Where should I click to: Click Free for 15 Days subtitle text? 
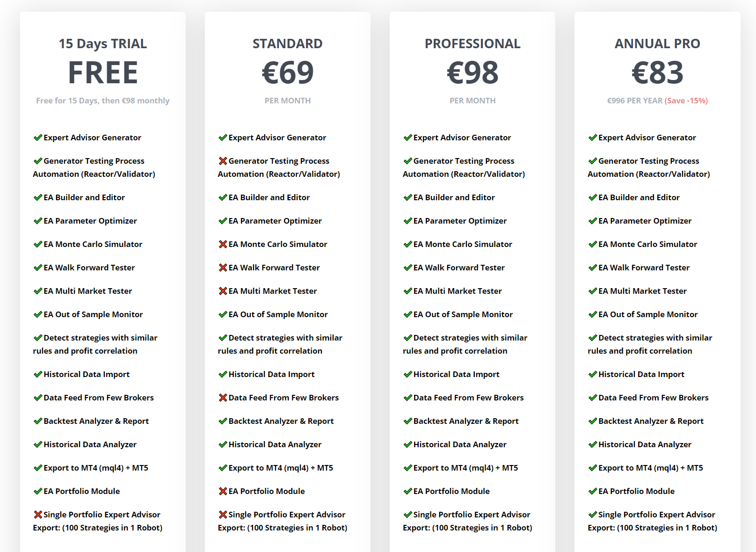(x=103, y=101)
